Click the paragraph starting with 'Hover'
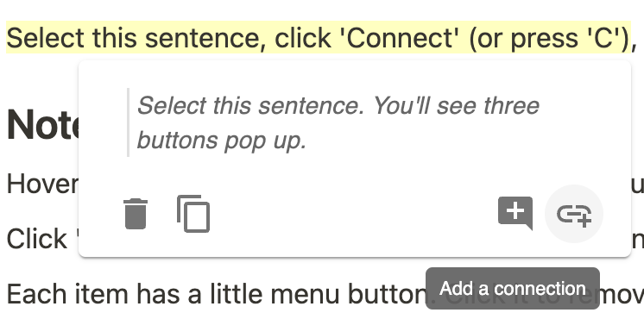Viewport: 644px width, 319px height. pos(42,185)
